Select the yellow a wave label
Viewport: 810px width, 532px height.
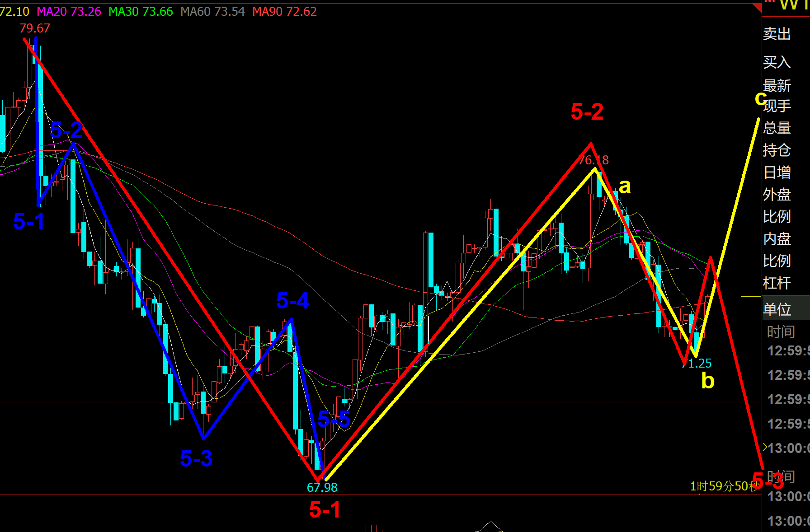pos(625,186)
